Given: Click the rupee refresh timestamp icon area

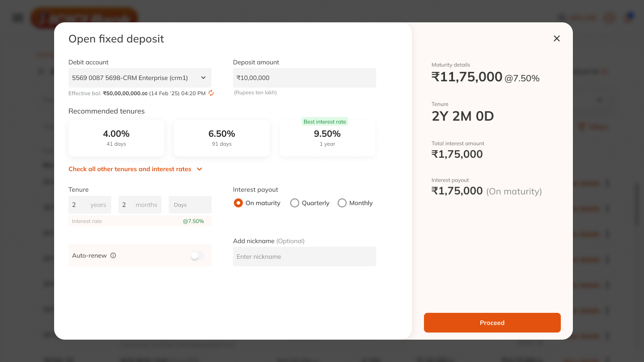Looking at the screenshot, I should pos(211,93).
